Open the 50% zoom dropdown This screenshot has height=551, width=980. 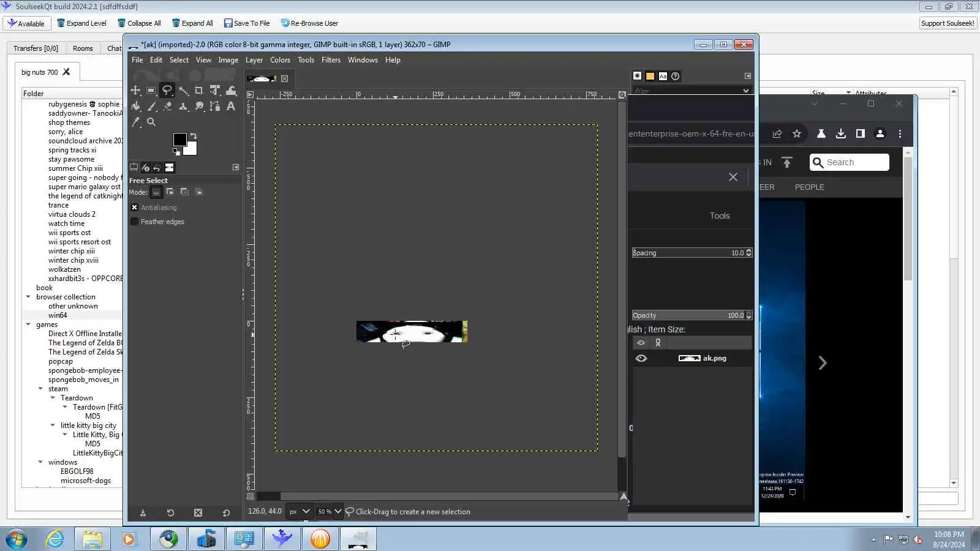click(337, 512)
